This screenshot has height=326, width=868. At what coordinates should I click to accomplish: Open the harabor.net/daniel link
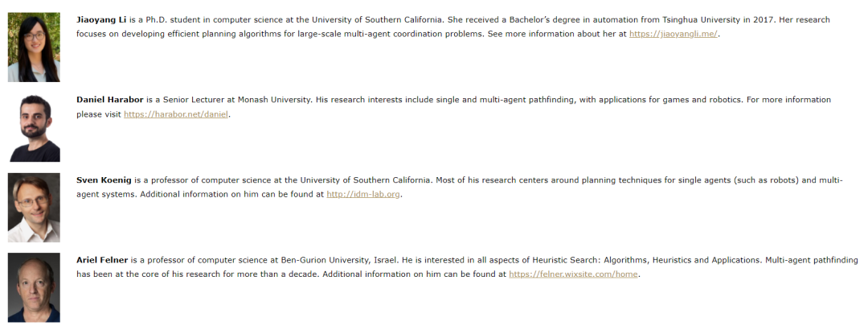tap(176, 114)
